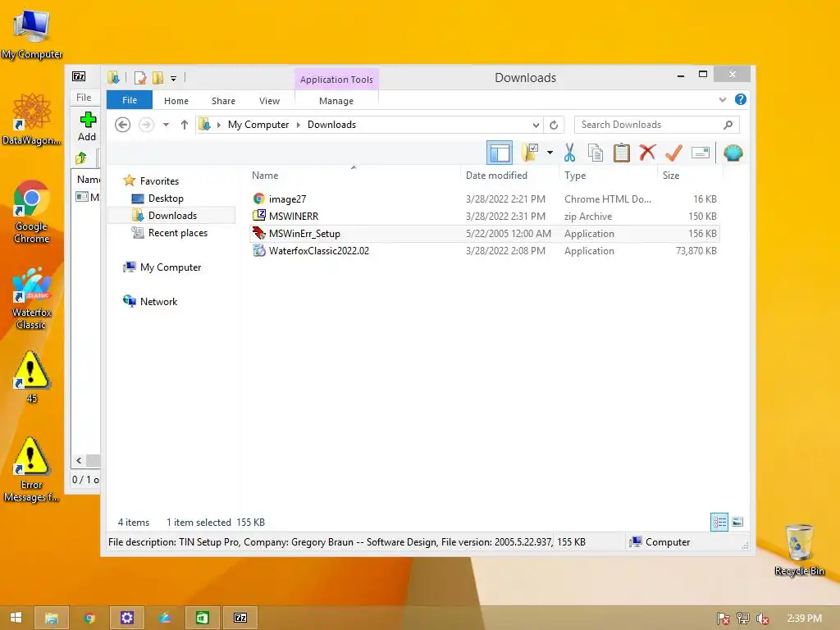Select Downloads in the navigation pane
This screenshot has height=630, width=840.
tap(172, 216)
